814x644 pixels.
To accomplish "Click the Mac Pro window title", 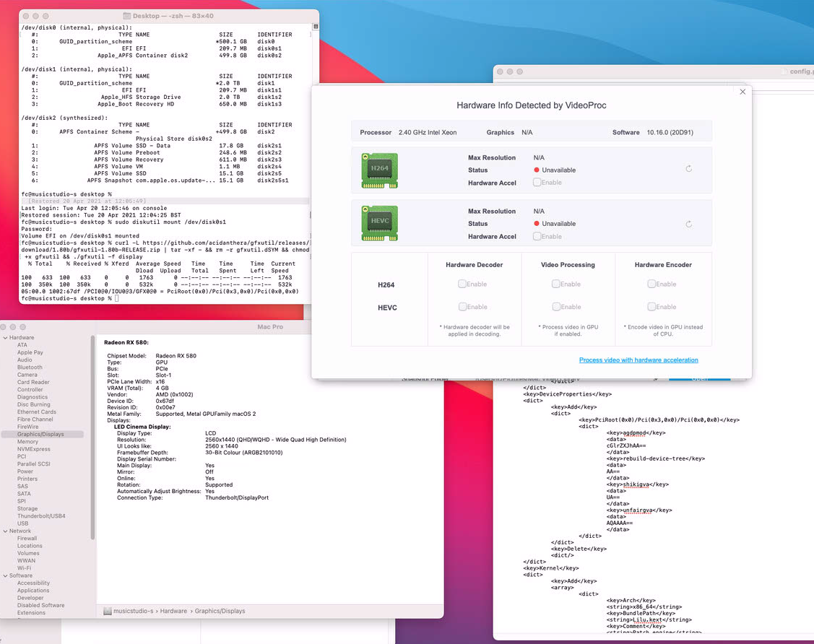I will (x=270, y=327).
